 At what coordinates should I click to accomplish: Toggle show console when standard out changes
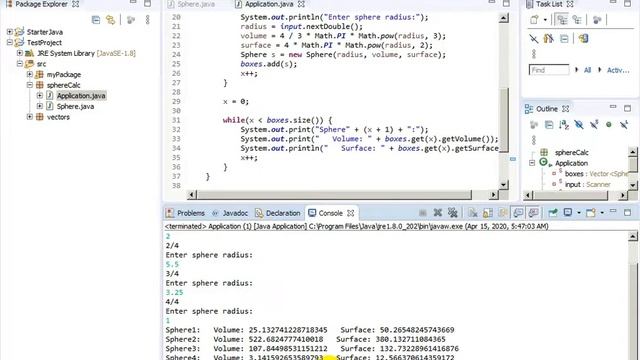(518, 213)
